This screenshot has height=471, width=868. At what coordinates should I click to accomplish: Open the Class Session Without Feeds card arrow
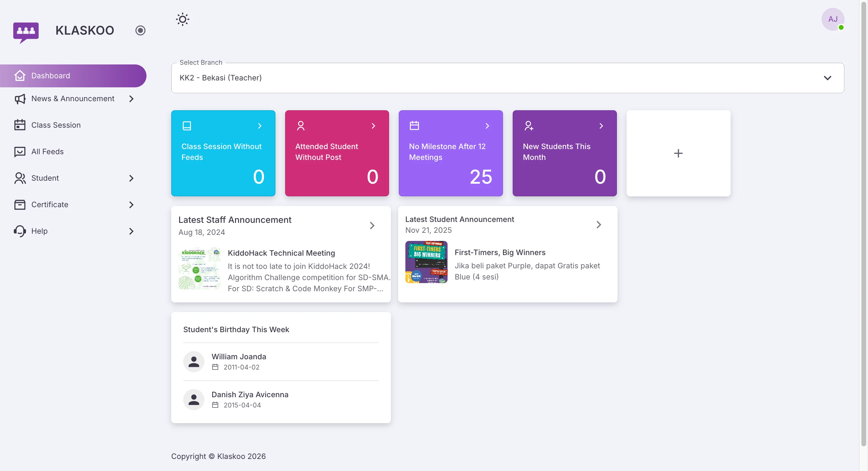pos(259,126)
